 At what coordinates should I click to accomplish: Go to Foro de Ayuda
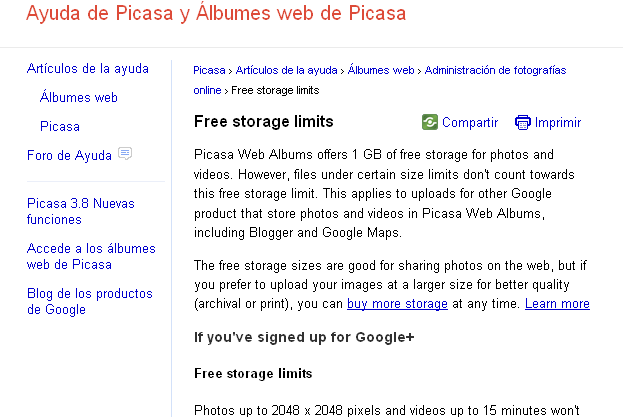click(x=69, y=155)
